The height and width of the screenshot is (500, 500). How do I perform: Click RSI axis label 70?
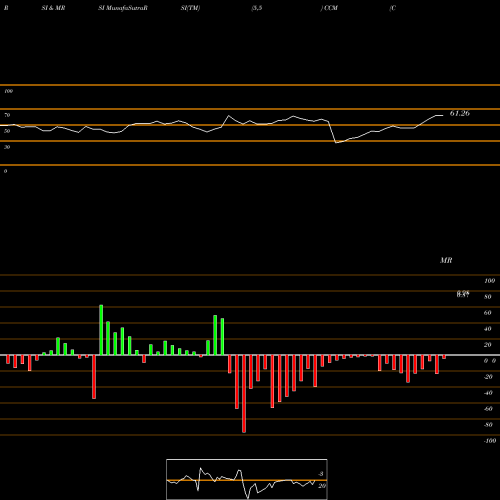(x=7, y=115)
